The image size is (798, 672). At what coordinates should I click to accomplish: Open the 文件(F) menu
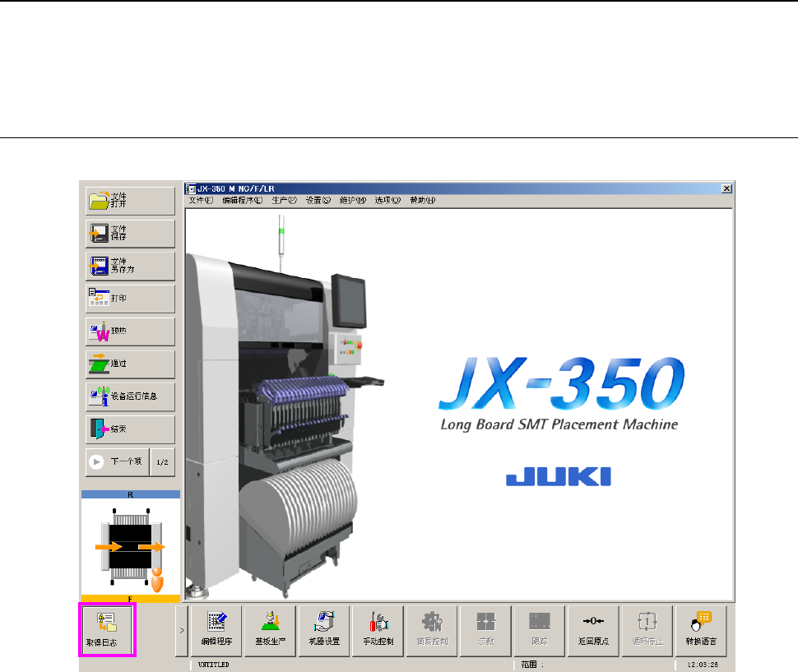click(201, 201)
